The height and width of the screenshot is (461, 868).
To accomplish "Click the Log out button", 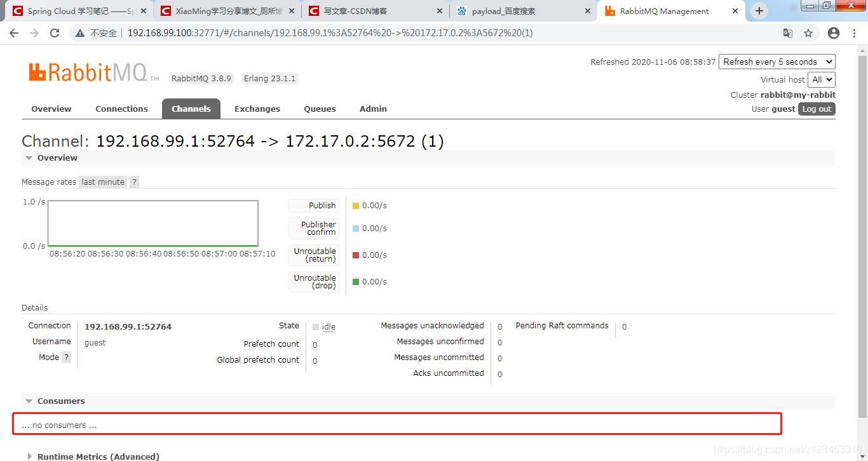I will coord(817,109).
